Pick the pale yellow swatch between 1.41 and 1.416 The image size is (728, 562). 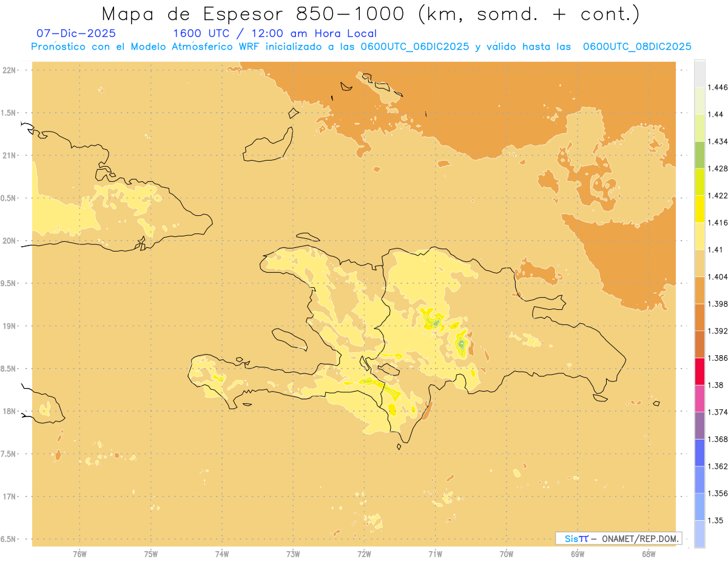pos(699,236)
